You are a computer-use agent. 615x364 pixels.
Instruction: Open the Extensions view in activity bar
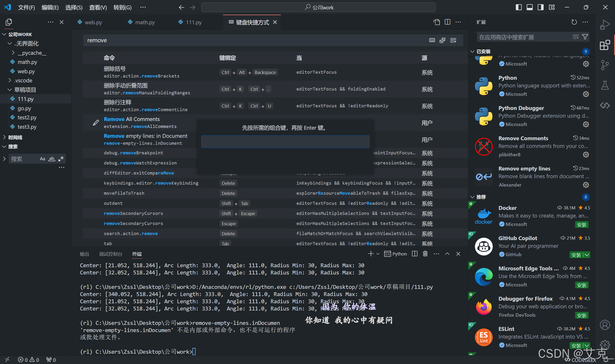[x=604, y=45]
